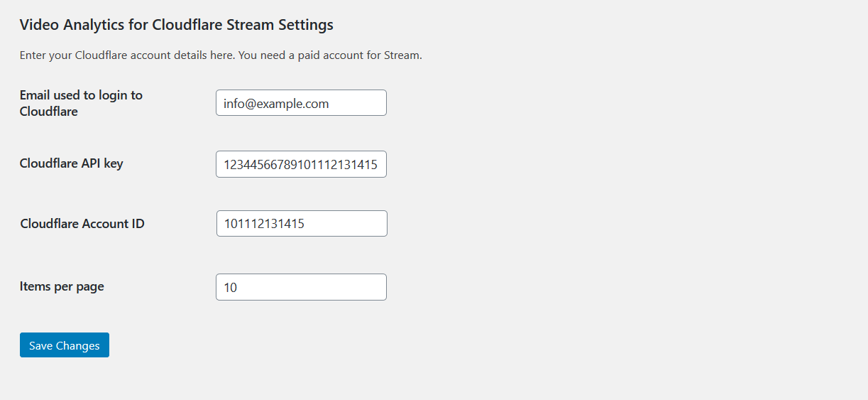Viewport: 868px width, 400px height.
Task: Select the Cloudflare Account ID text box
Action: click(302, 223)
